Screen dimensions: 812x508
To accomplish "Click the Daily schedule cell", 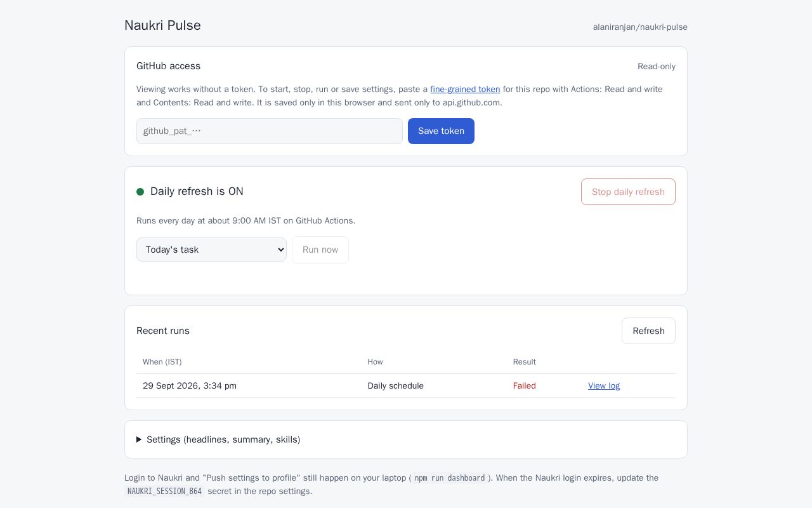I will pos(396,385).
